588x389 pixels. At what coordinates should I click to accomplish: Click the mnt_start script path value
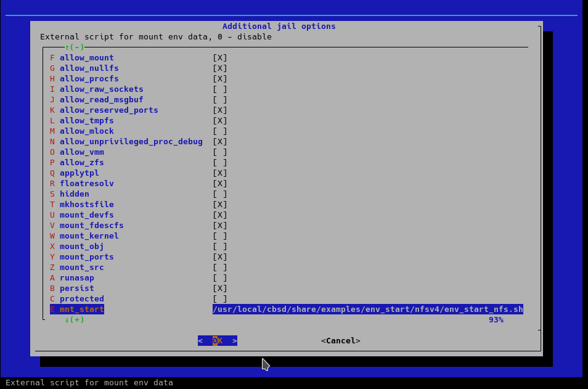(x=368, y=309)
